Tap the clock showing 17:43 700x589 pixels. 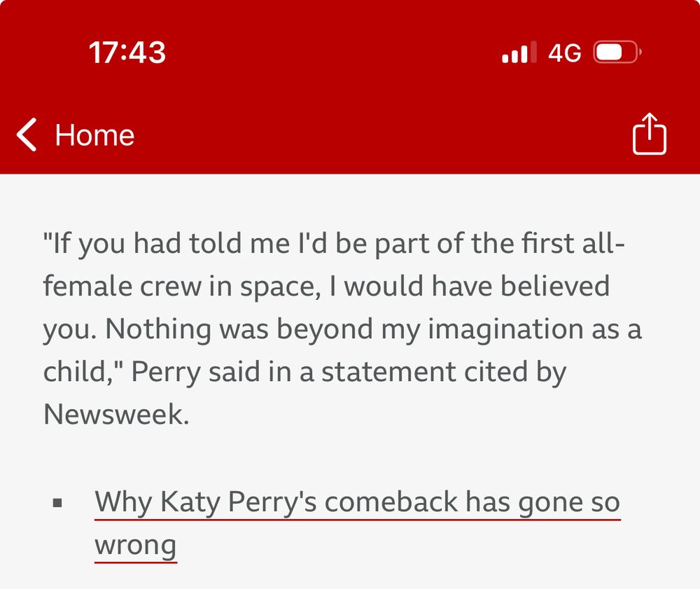click(x=127, y=52)
